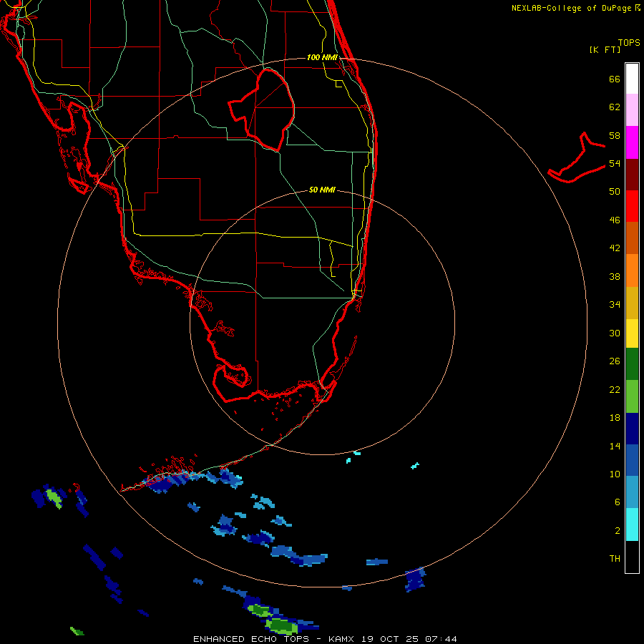Click the 26 value on the legend
This screenshot has height=644, width=644.
[615, 361]
